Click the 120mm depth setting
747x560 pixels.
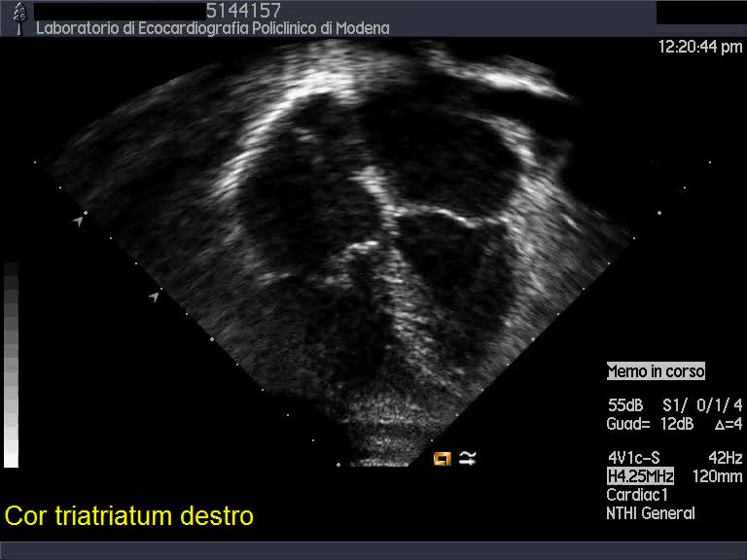718,476
